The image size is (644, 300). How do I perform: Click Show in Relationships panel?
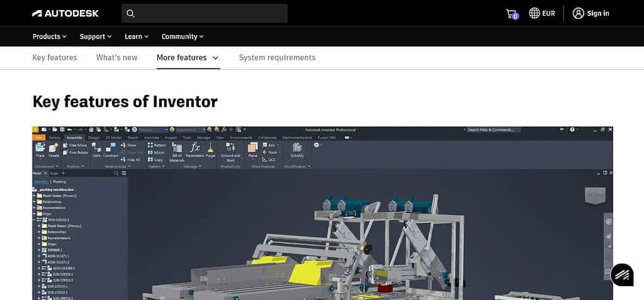[128, 145]
